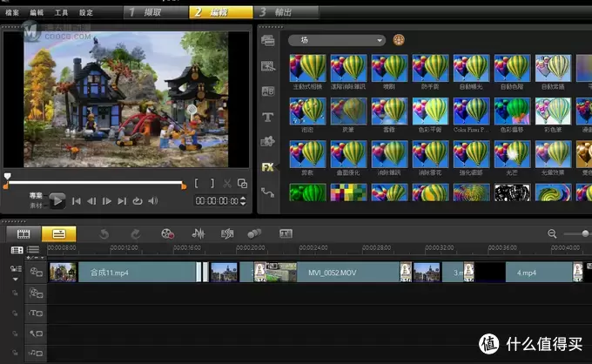Image resolution: width=592 pixels, height=364 pixels.
Task: Jump to the end of the project
Action: [122, 201]
